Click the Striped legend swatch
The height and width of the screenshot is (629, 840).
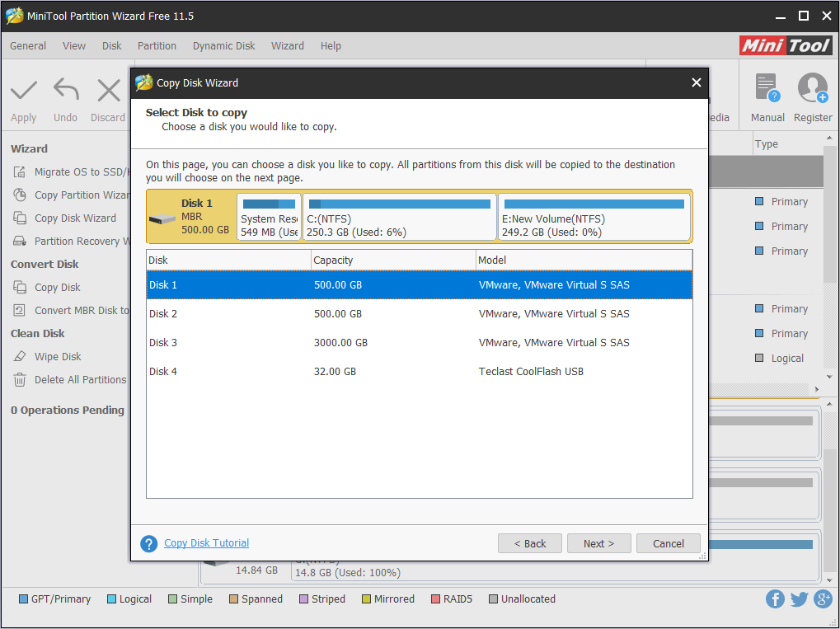303,599
